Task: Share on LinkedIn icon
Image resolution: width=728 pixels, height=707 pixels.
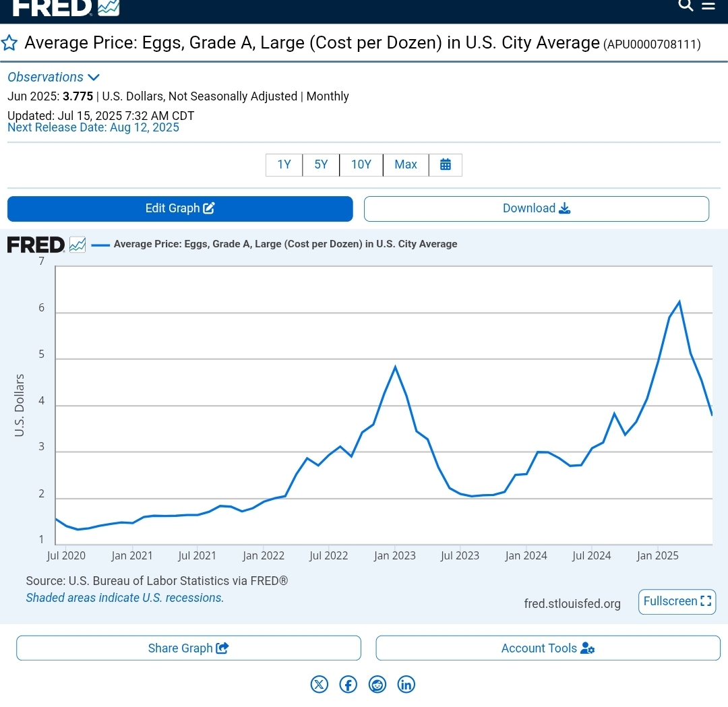Action: pos(406,684)
